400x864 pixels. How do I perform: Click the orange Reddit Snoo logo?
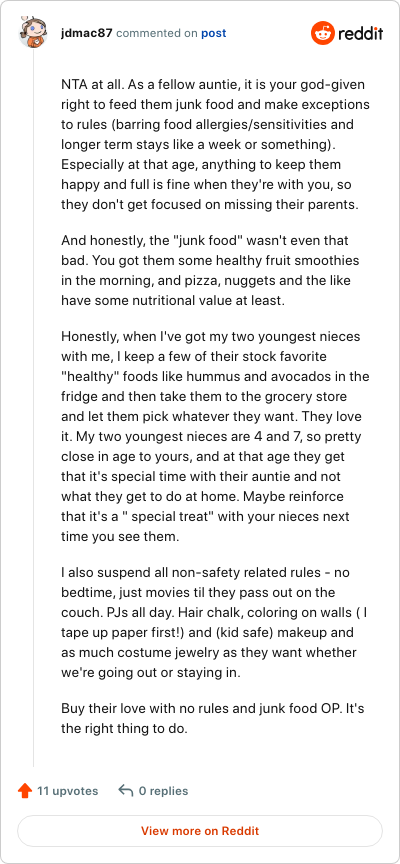coord(322,33)
